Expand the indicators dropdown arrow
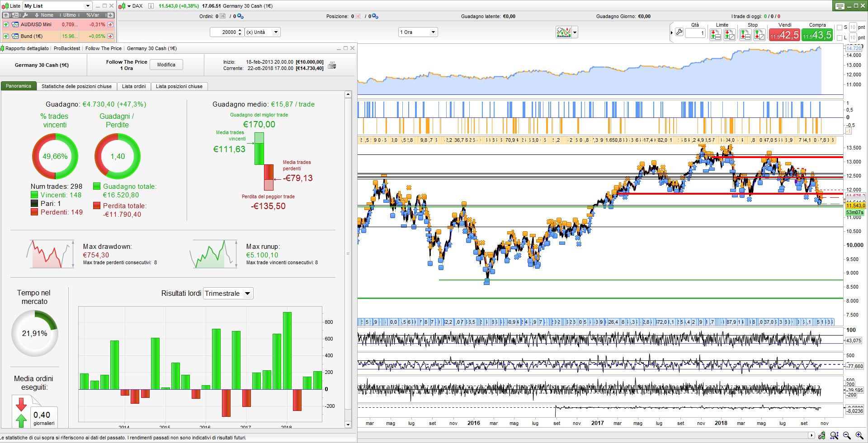868x443 pixels. pyautogui.click(x=575, y=33)
